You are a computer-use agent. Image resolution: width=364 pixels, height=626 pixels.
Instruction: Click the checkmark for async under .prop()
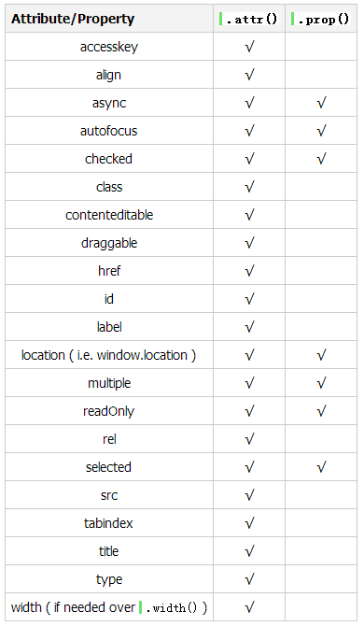[x=321, y=103]
